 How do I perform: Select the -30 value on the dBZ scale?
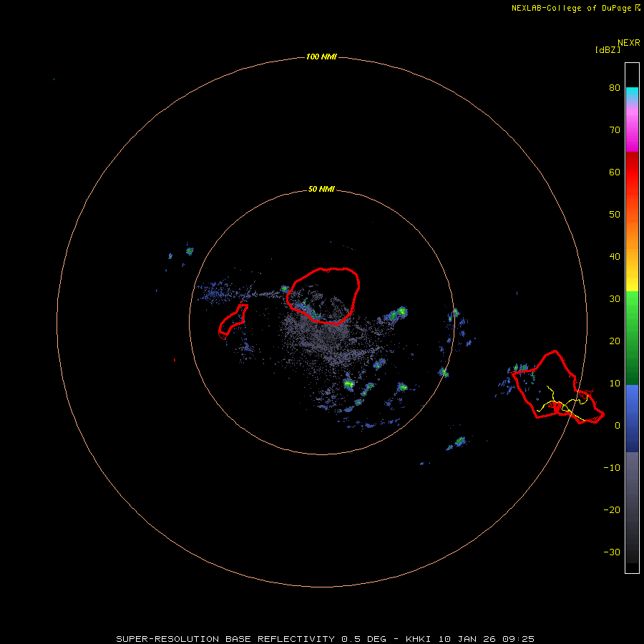click(x=612, y=552)
